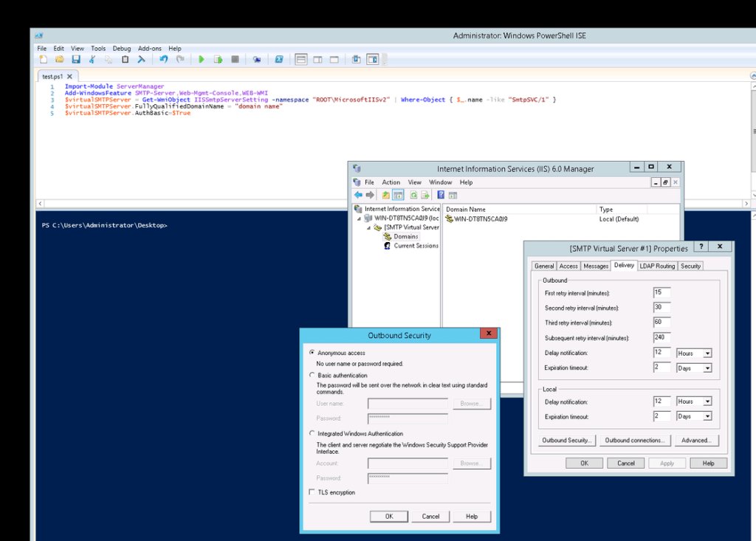Click Run Selection icon in ISE toolbar

tap(218, 59)
